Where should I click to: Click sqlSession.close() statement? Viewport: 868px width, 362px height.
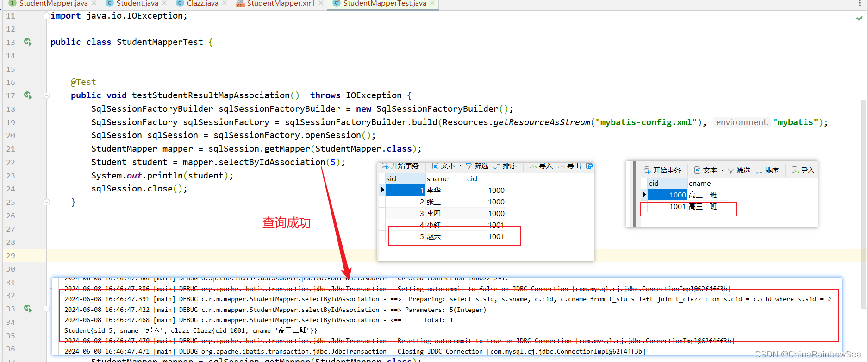[x=139, y=189]
